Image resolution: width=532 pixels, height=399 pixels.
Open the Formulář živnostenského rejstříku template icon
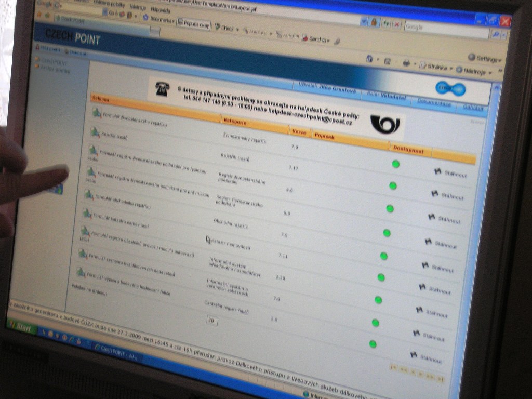pyautogui.click(x=97, y=113)
